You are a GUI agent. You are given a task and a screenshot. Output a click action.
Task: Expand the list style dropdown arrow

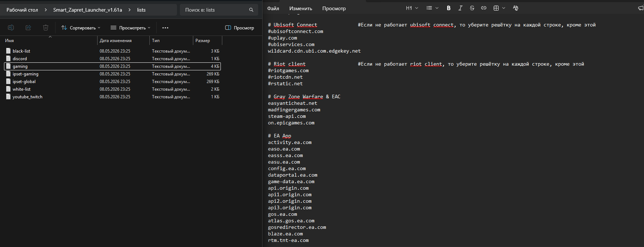[x=437, y=8]
